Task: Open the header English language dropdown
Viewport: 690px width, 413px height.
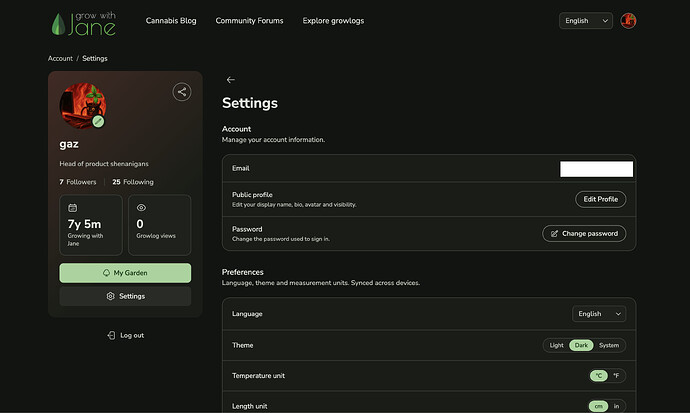Action: click(x=586, y=21)
